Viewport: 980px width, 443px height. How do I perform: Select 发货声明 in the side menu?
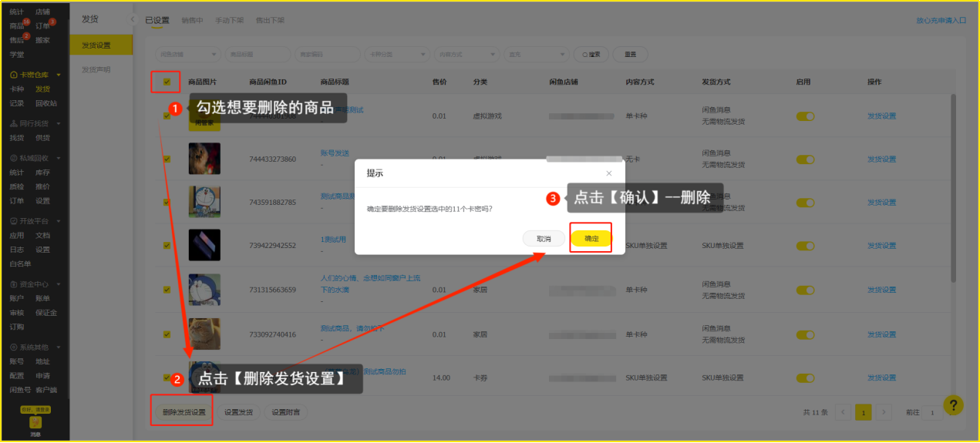pyautogui.click(x=96, y=69)
